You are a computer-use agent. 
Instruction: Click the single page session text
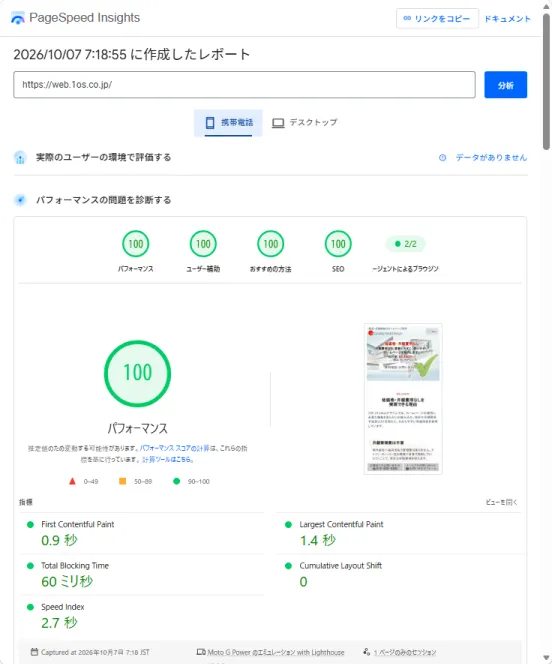(405, 653)
